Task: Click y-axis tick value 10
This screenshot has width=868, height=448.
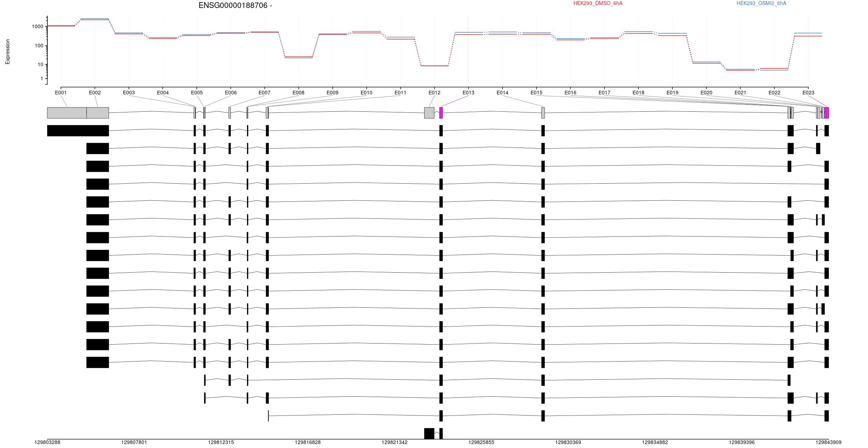Action: click(40, 64)
